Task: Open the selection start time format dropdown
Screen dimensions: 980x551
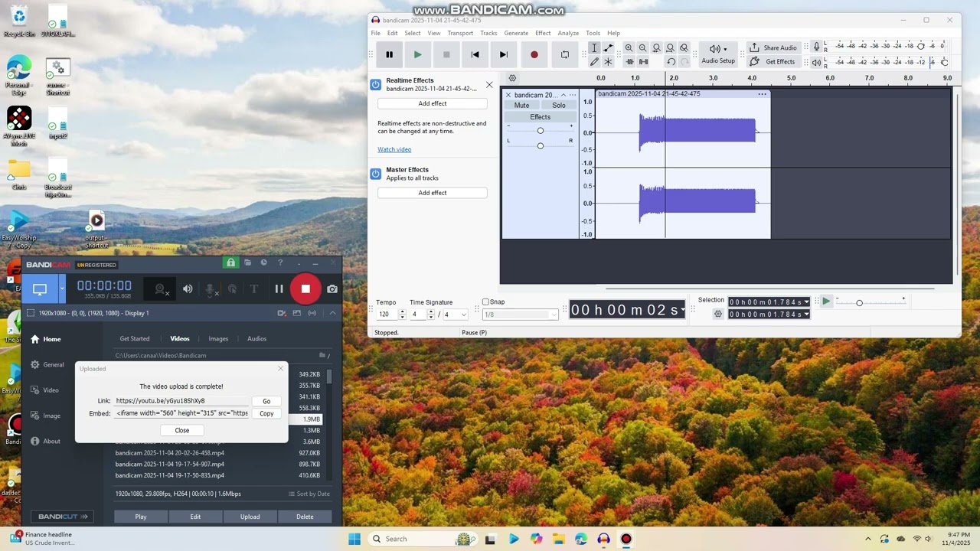Action: click(x=806, y=302)
